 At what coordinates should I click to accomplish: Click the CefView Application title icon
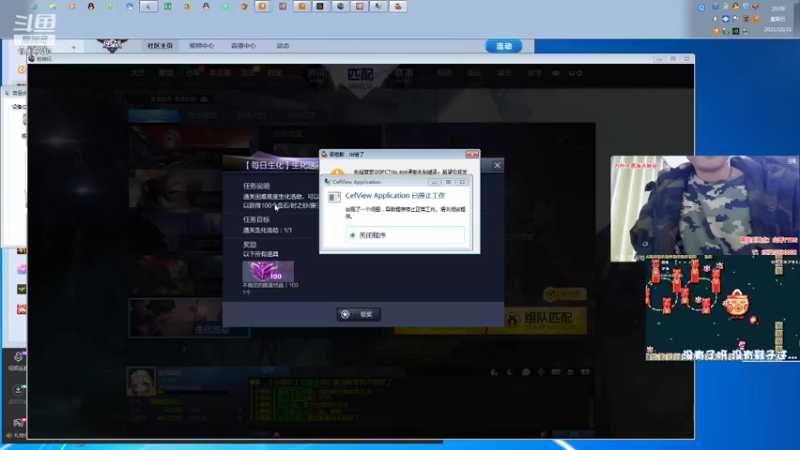(328, 182)
